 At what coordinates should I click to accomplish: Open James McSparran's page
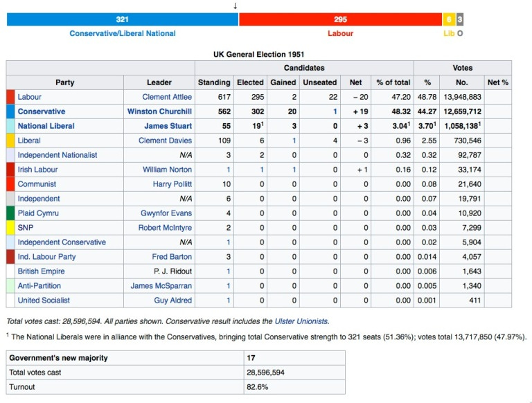click(x=161, y=286)
